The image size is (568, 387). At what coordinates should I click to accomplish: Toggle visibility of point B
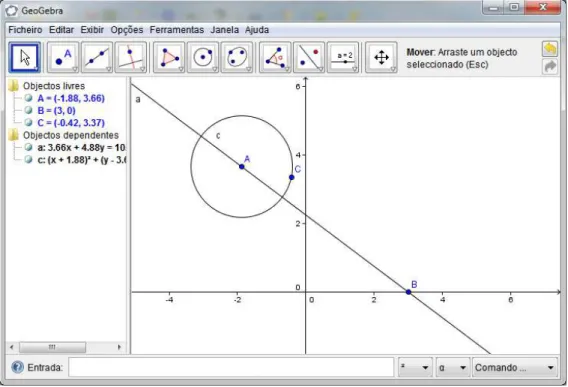(28, 110)
